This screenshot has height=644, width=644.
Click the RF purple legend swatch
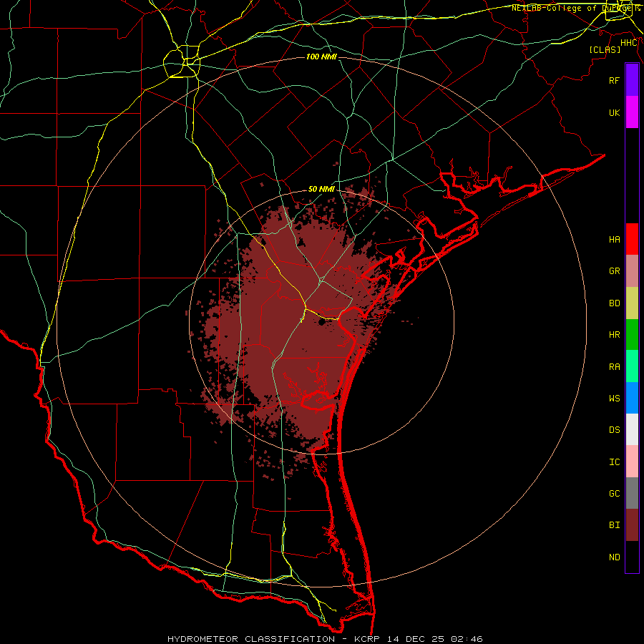click(632, 80)
